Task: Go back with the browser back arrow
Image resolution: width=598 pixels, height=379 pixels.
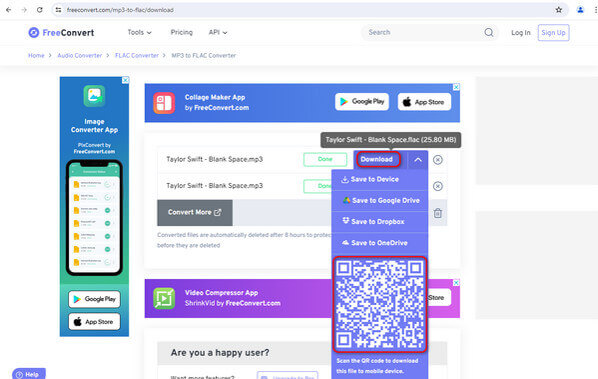Action: pyautogui.click(x=8, y=10)
